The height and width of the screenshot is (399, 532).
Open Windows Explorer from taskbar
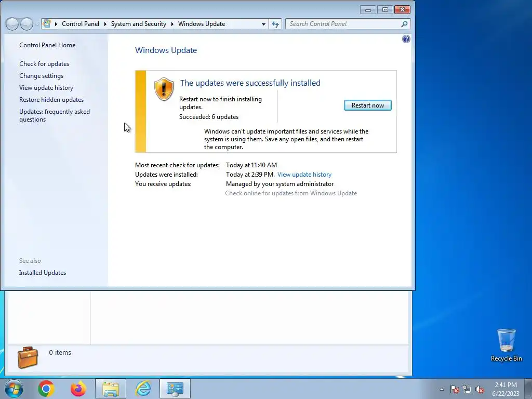[x=111, y=389]
